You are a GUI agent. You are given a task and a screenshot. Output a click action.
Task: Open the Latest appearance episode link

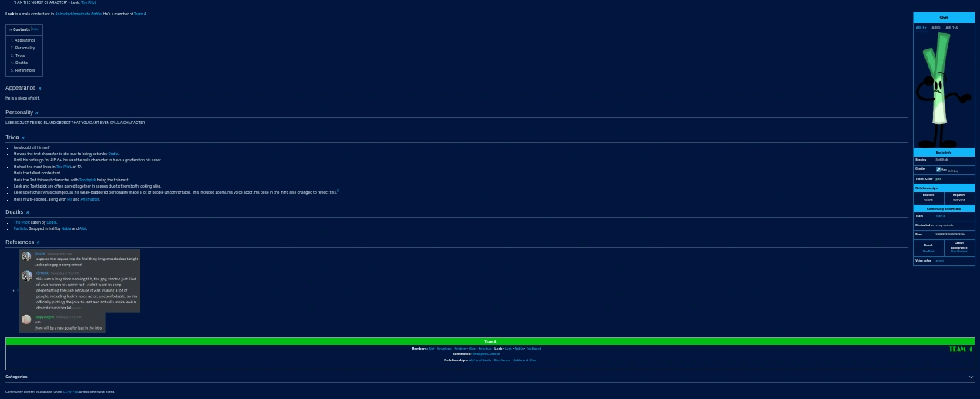[x=959, y=251]
